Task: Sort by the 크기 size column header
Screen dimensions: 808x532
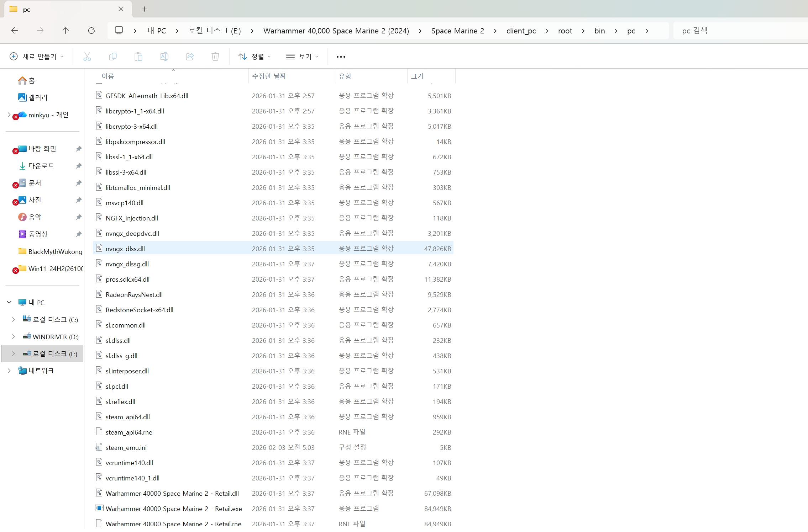Action: (417, 76)
